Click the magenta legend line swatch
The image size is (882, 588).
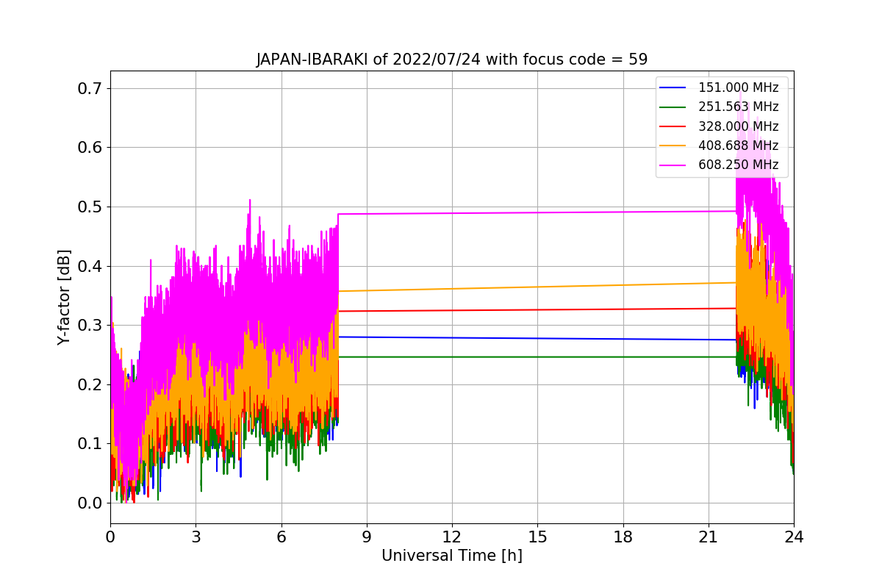click(x=673, y=165)
